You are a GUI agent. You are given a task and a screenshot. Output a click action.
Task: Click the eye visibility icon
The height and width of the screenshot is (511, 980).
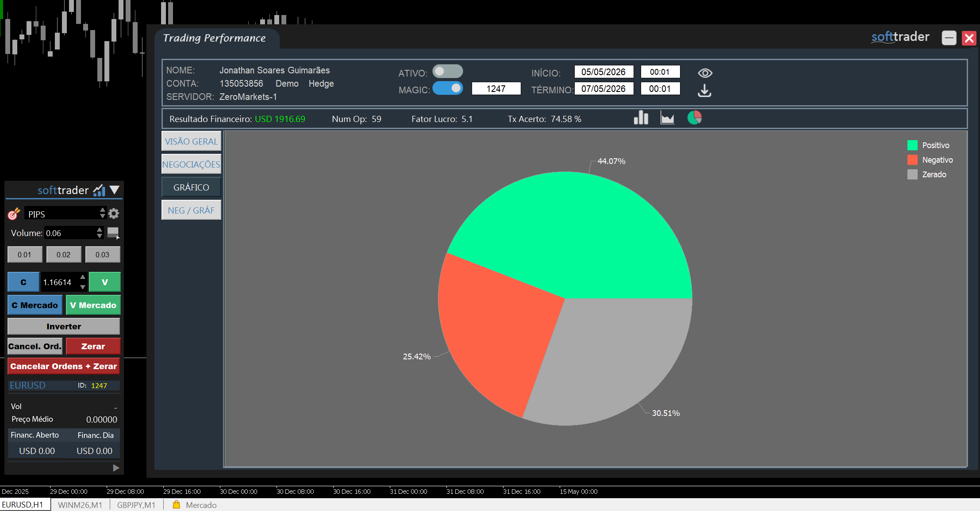(x=705, y=73)
